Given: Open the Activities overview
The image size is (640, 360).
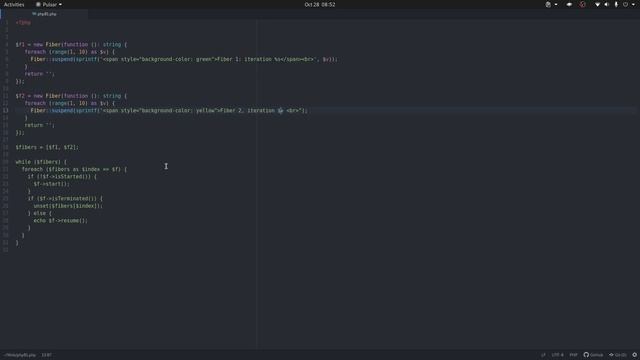Looking at the screenshot, I should point(14,4).
